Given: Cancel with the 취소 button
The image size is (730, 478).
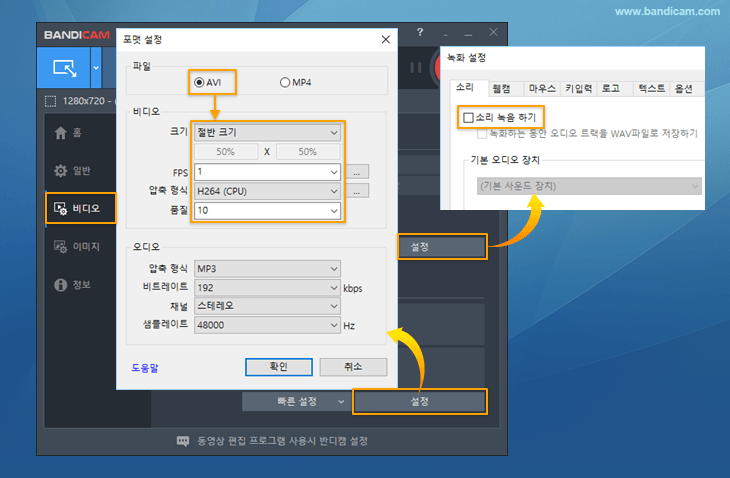Looking at the screenshot, I should click(353, 367).
